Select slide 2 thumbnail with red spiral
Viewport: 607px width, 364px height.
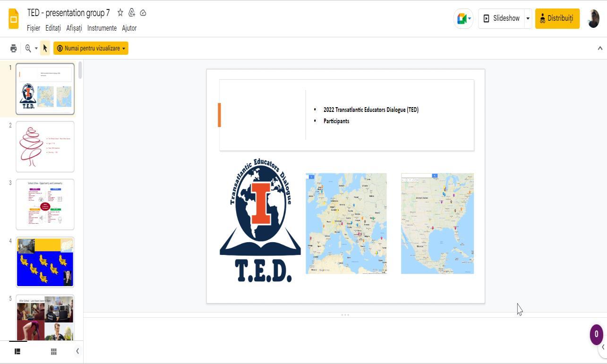click(45, 146)
